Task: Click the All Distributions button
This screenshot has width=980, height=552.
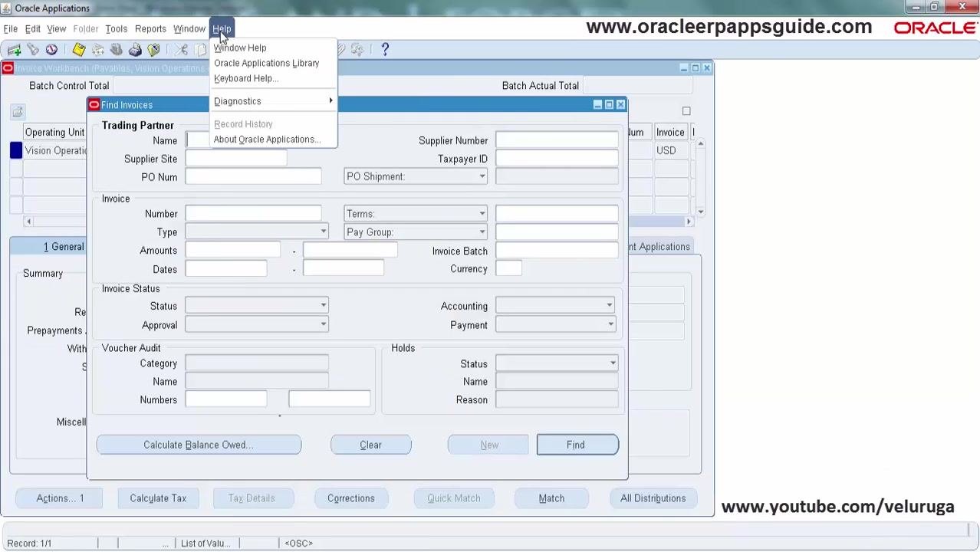Action: (x=653, y=498)
